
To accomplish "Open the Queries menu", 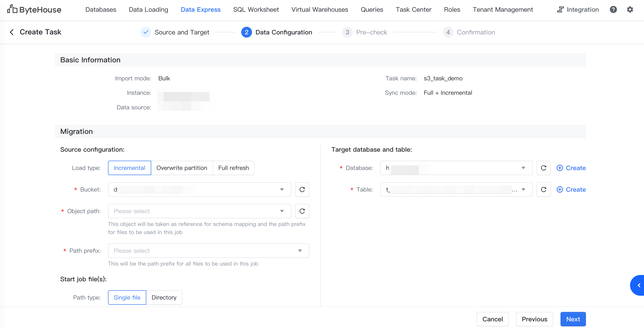I will [x=372, y=9].
